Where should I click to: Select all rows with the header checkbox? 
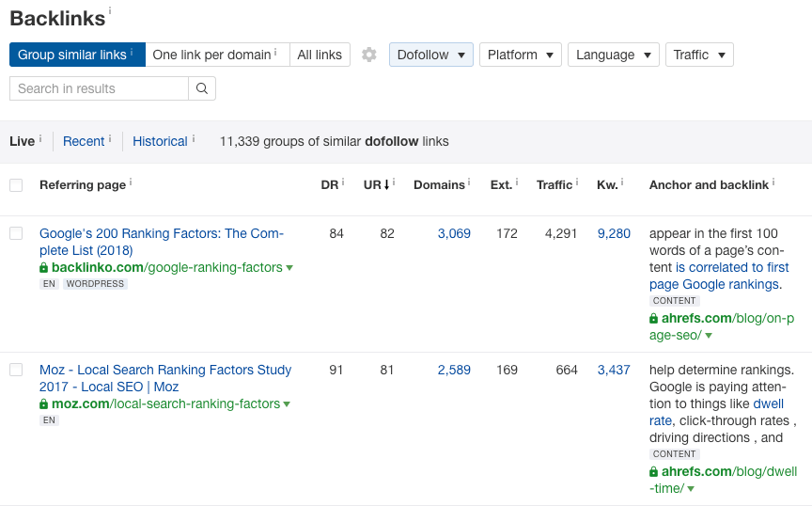coord(16,185)
